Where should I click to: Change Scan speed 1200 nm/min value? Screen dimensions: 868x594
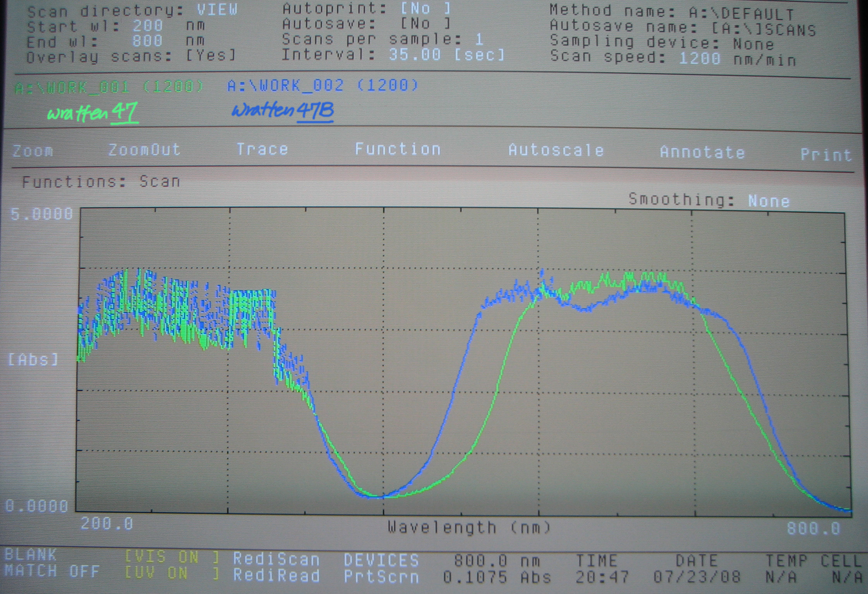point(700,58)
